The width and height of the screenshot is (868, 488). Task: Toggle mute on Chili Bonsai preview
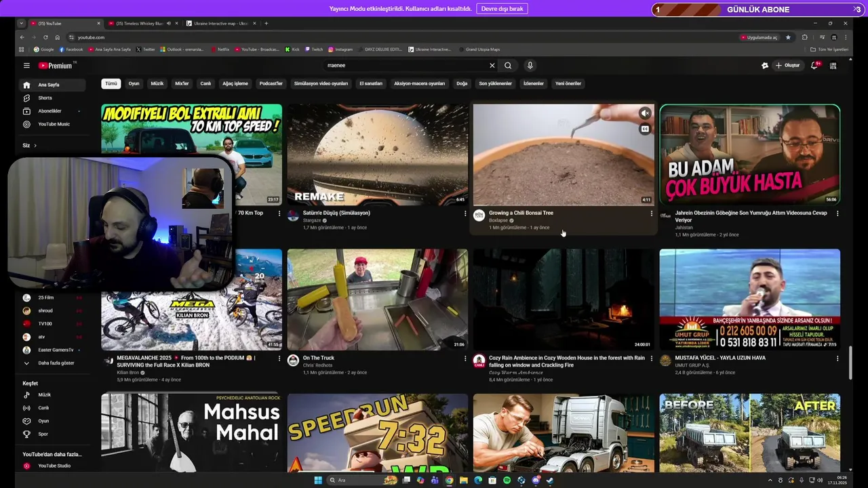645,114
